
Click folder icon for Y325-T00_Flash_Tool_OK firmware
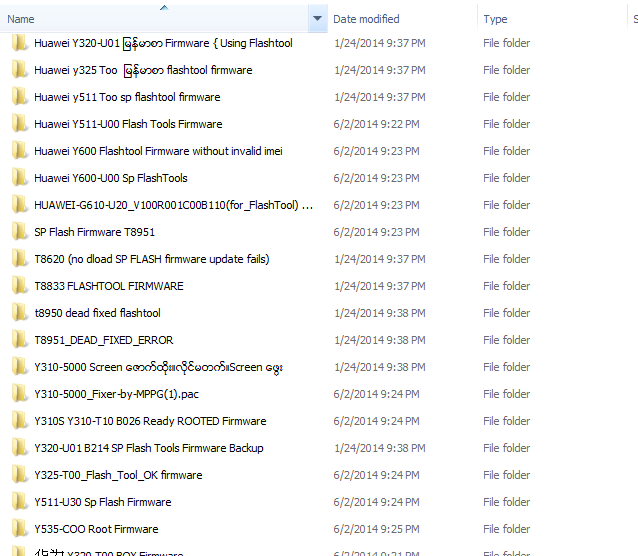click(19, 475)
